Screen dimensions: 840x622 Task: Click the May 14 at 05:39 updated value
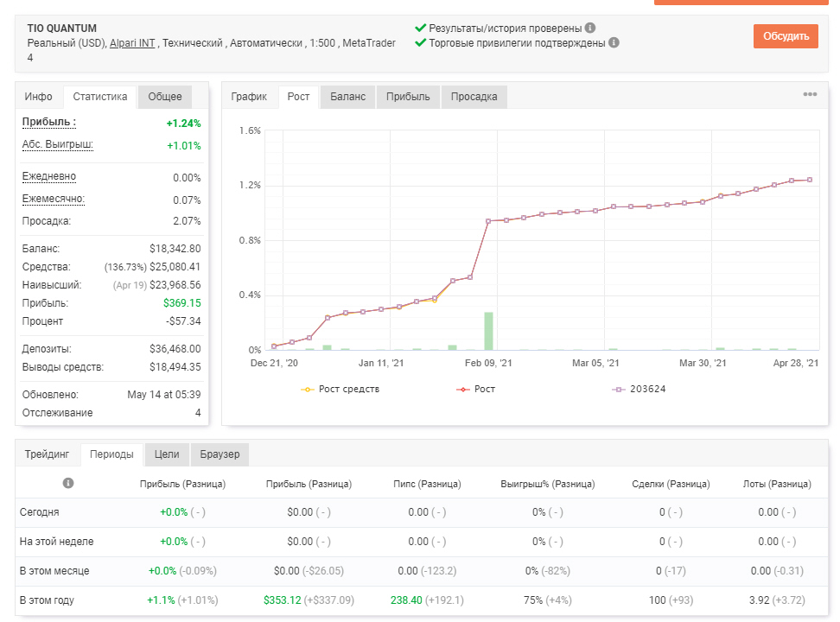click(x=164, y=395)
